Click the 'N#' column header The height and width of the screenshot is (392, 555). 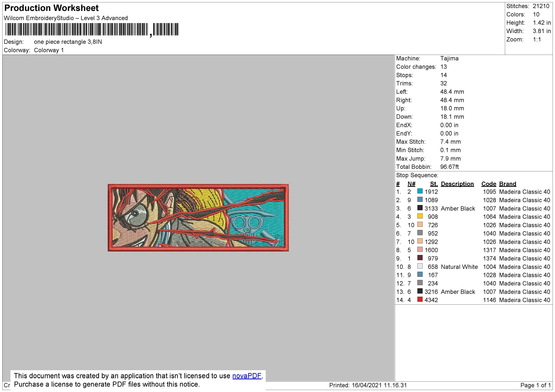coord(411,184)
